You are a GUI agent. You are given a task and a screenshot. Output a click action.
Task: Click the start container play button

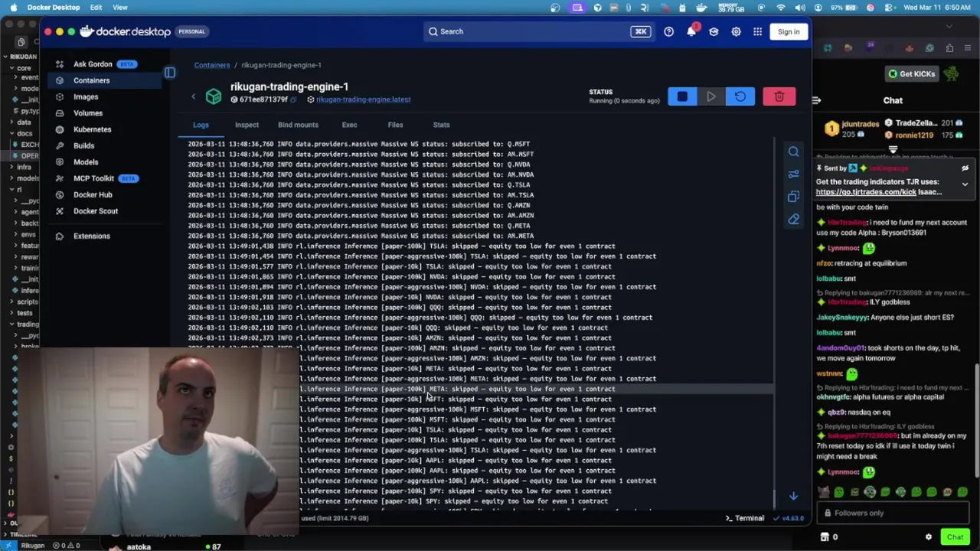tap(710, 96)
